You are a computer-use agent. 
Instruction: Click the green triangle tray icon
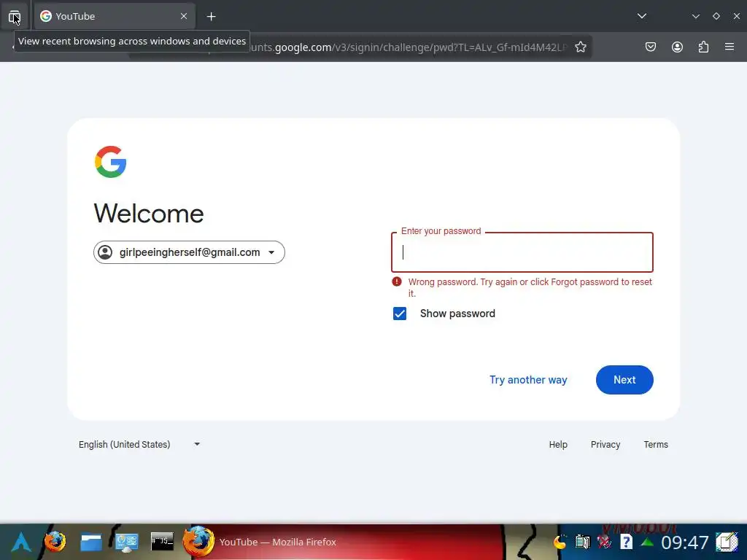tap(647, 542)
